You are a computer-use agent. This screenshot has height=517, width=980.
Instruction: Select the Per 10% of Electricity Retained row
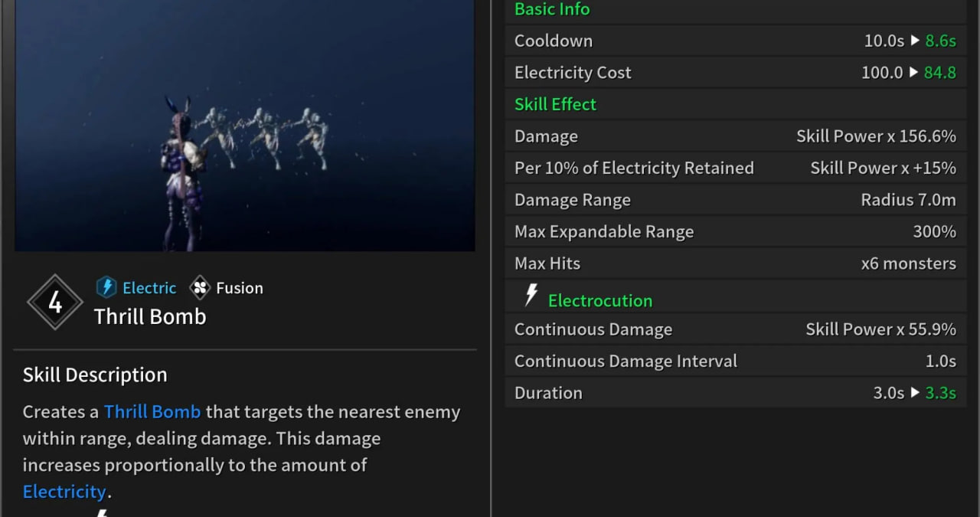(735, 168)
